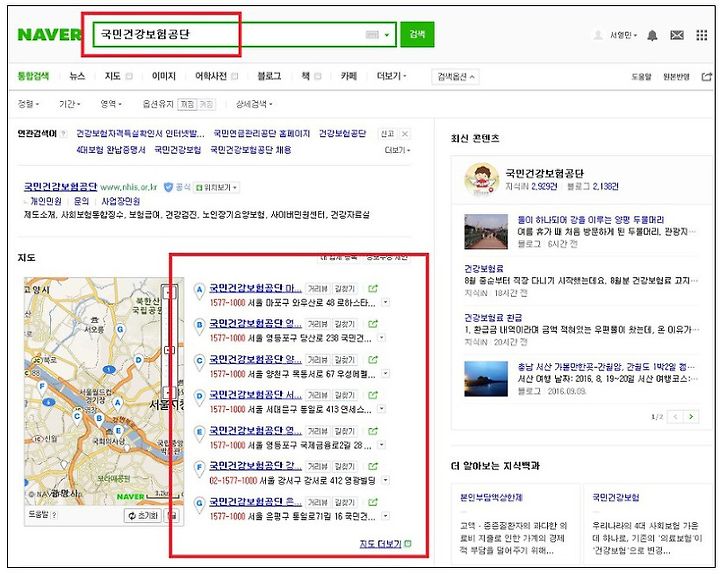Open the mail envelope icon

click(x=677, y=35)
